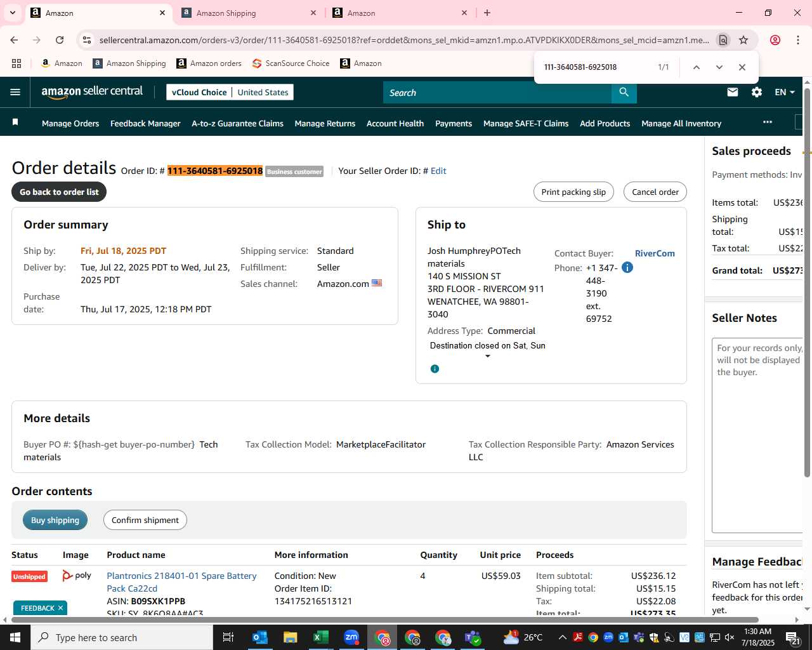Click the Confirm shipment button
The height and width of the screenshot is (650, 812).
click(x=145, y=520)
